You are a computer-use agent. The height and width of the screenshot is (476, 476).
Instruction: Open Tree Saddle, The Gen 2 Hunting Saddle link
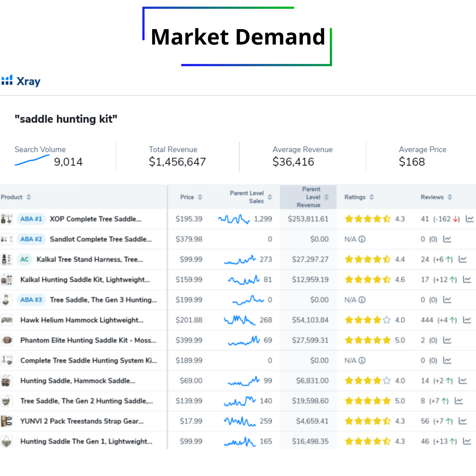(87, 401)
